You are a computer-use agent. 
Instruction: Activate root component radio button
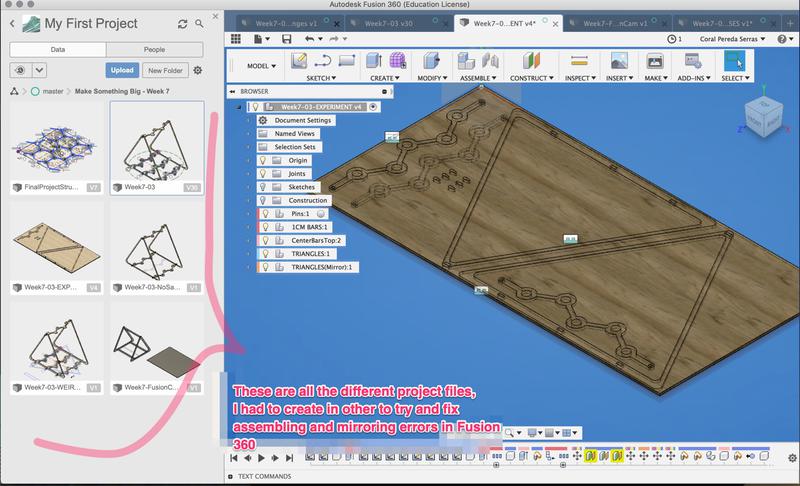coord(373,107)
